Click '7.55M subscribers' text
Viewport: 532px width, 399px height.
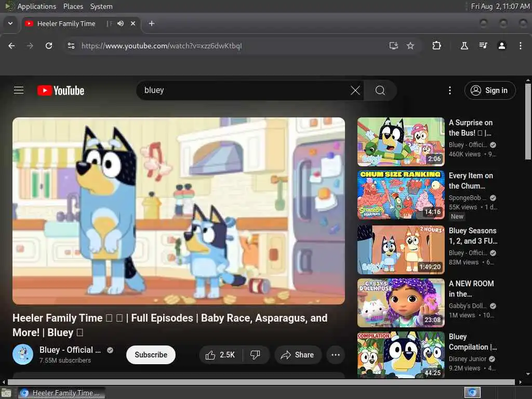(x=65, y=361)
